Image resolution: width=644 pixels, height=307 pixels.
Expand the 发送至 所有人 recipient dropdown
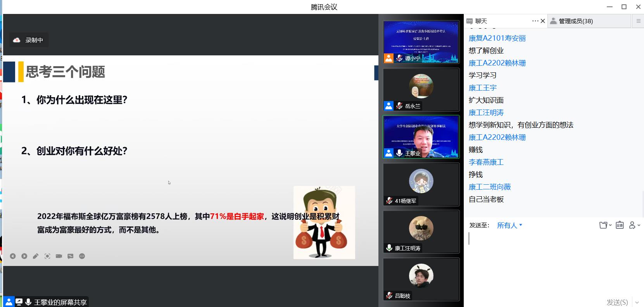pyautogui.click(x=509, y=225)
